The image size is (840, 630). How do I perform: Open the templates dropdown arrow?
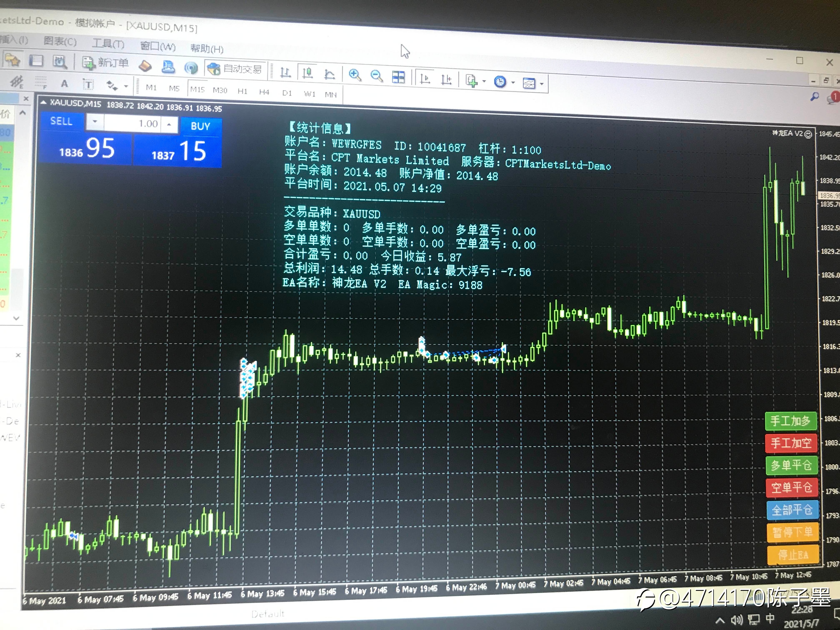pos(541,84)
